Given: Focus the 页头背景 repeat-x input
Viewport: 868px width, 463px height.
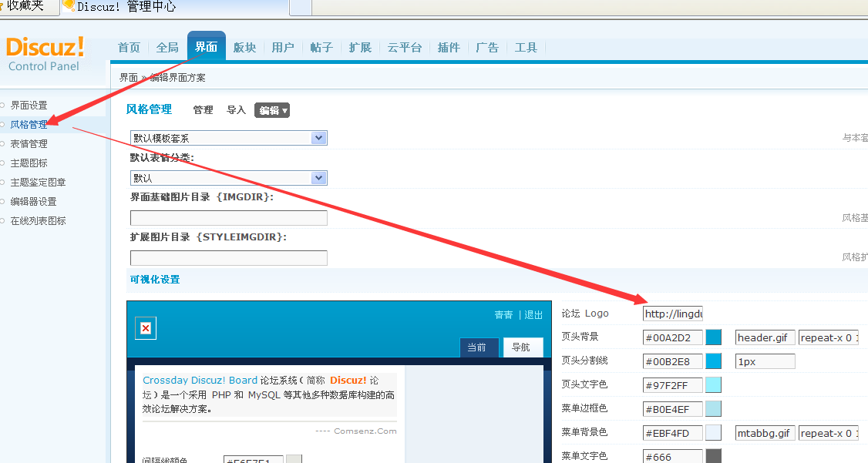Looking at the screenshot, I should pos(829,337).
